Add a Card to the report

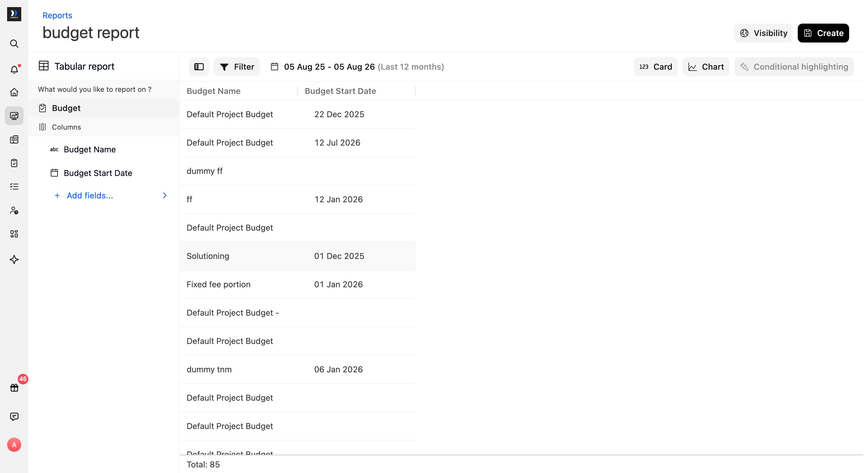tap(656, 67)
